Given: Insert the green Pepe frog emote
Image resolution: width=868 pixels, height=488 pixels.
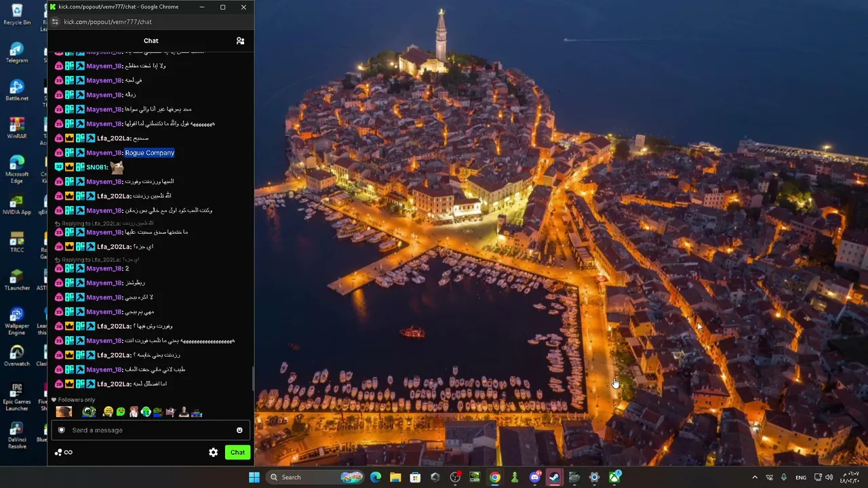Looking at the screenshot, I should (90, 412).
